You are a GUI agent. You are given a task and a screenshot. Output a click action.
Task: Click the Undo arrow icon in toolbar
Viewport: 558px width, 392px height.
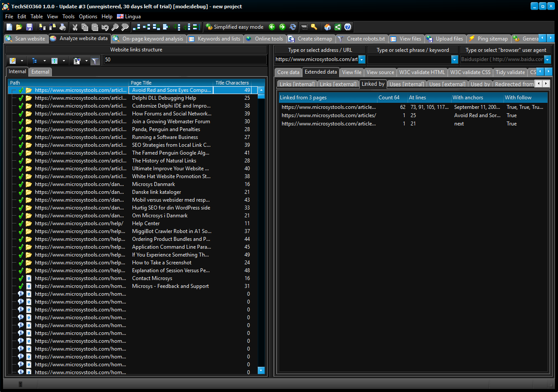coord(105,27)
